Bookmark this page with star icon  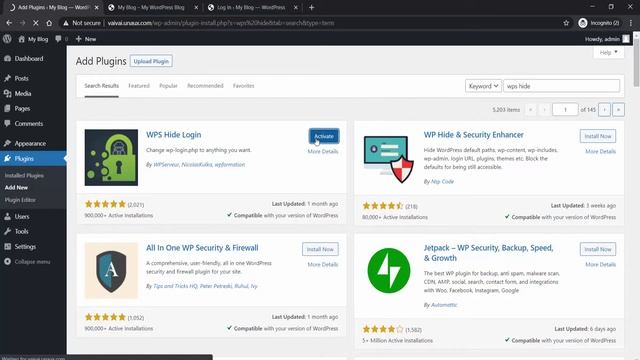click(x=566, y=23)
